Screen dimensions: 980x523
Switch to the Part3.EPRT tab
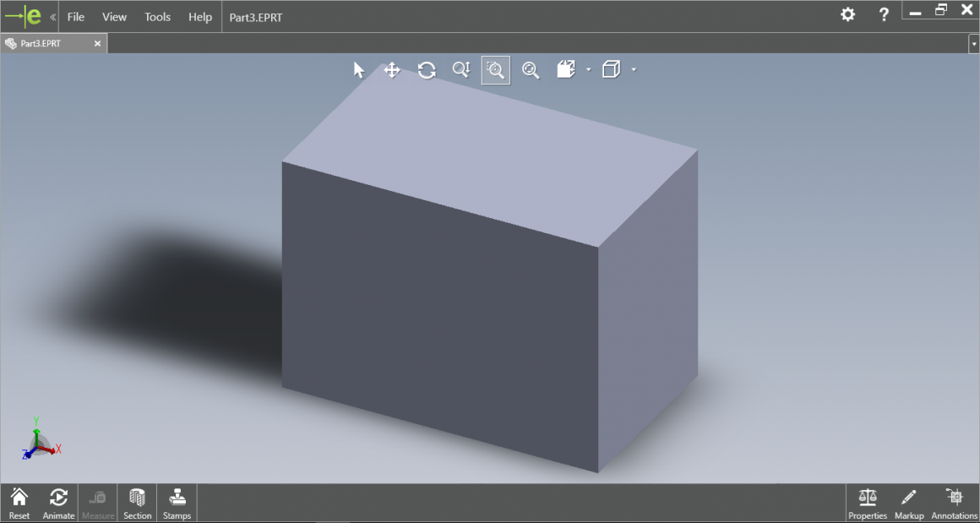[x=51, y=42]
